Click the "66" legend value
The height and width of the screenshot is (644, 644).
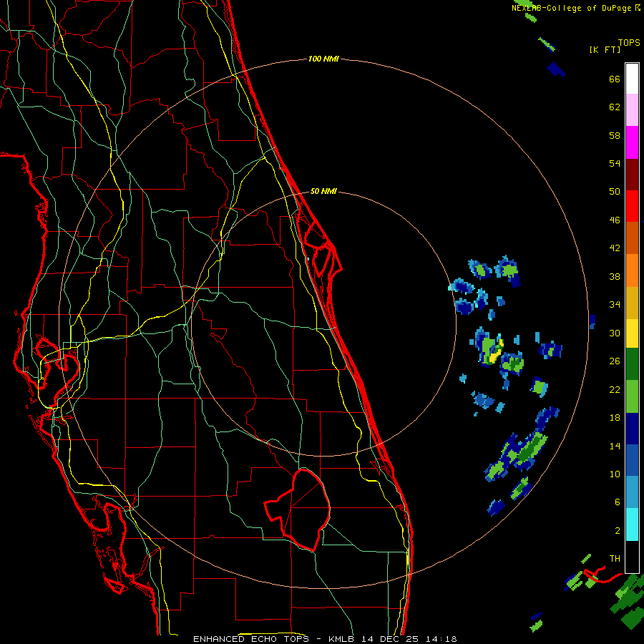pyautogui.click(x=615, y=79)
